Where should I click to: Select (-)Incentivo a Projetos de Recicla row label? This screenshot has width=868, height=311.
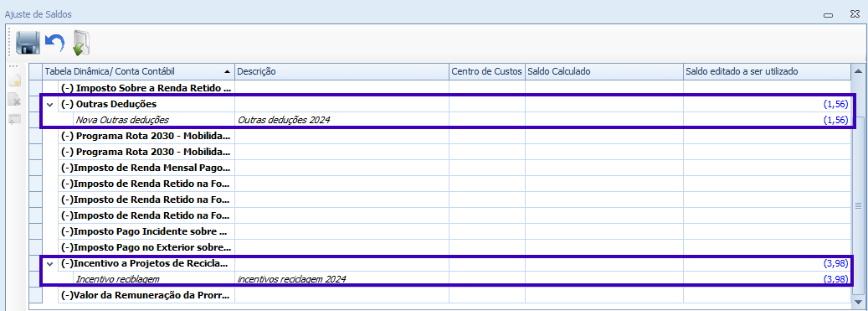pos(145,264)
